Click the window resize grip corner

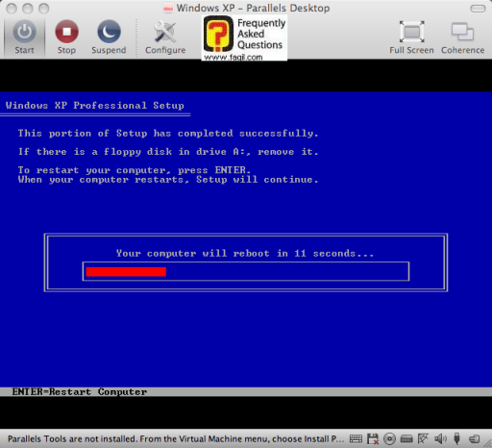click(x=487, y=443)
